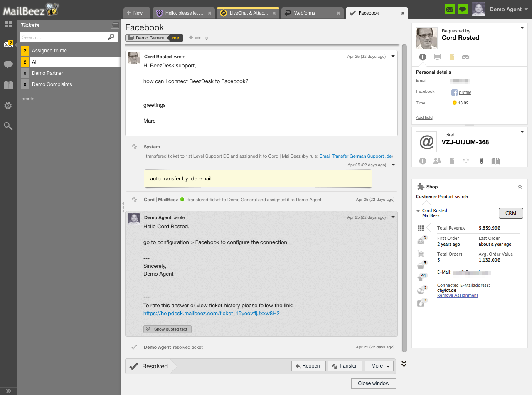Toggle the ticket list view icon

pyautogui.click(x=115, y=25)
